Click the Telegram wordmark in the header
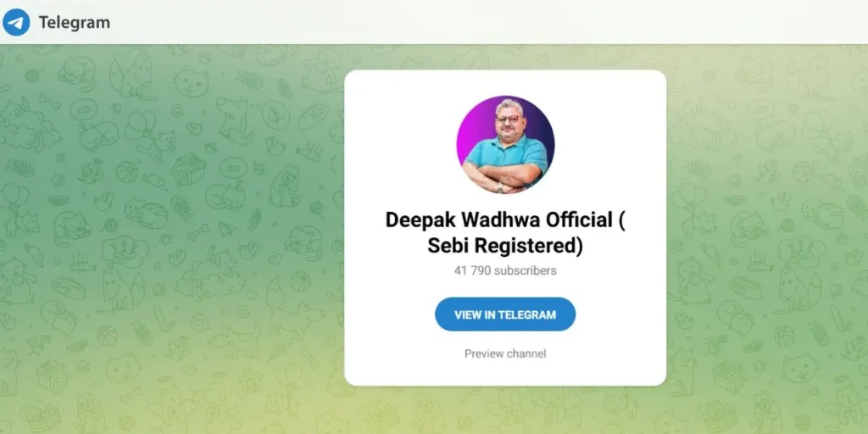 (x=75, y=23)
